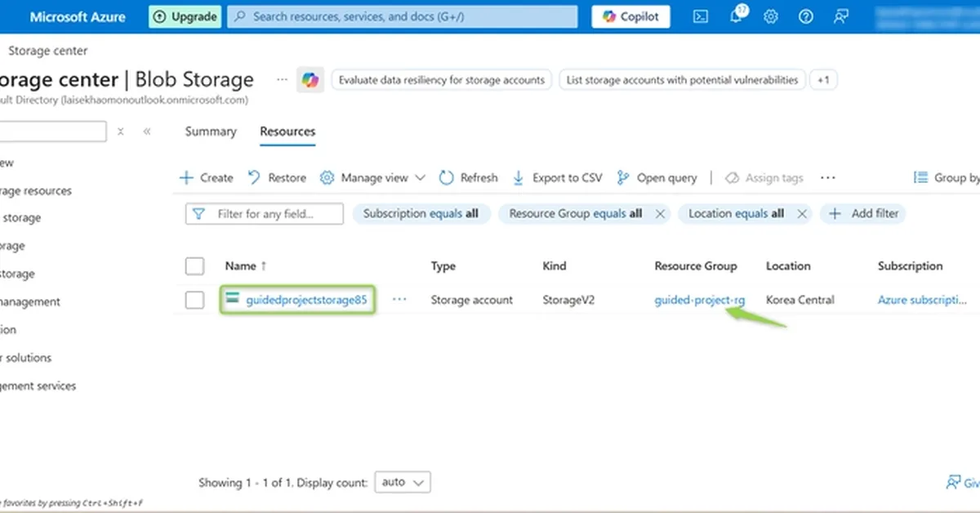
Task: Open the Help menu
Action: [807, 16]
